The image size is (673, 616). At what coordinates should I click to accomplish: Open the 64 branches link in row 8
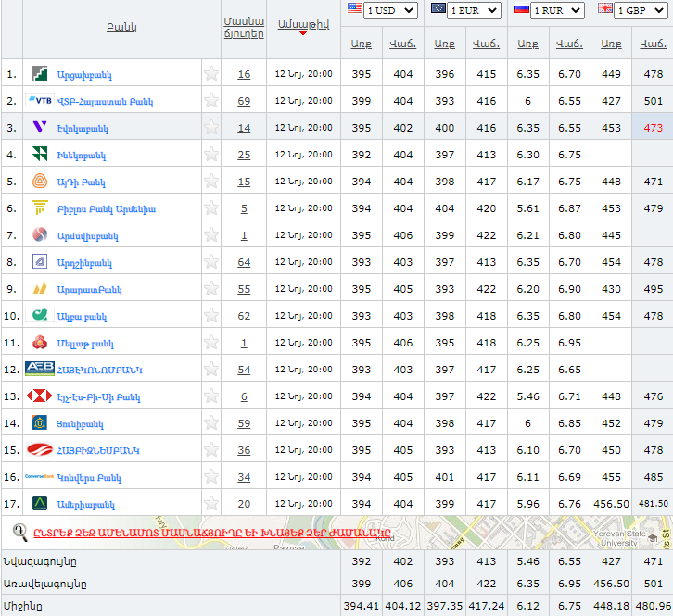[244, 262]
